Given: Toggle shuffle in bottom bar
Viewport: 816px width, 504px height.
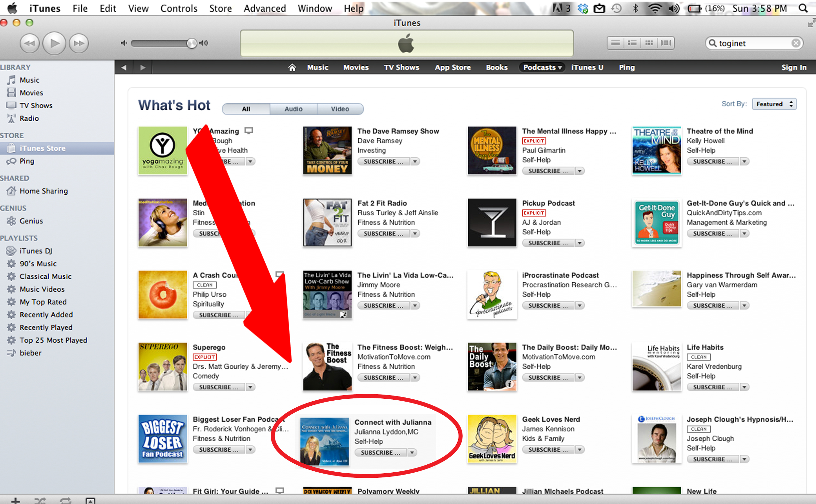Looking at the screenshot, I should tap(40, 500).
